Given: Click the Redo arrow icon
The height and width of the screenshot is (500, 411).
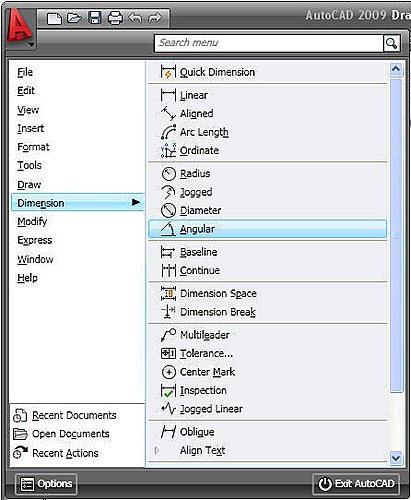Looking at the screenshot, I should click(x=155, y=18).
